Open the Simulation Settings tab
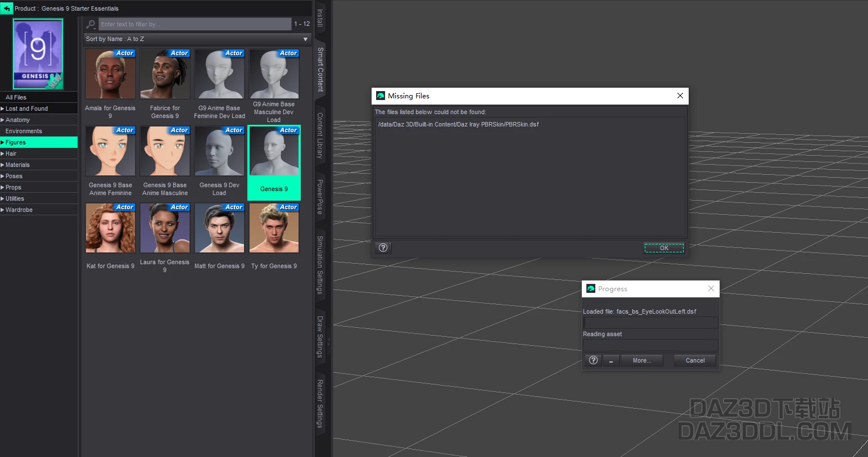The height and width of the screenshot is (457, 868). click(x=320, y=265)
